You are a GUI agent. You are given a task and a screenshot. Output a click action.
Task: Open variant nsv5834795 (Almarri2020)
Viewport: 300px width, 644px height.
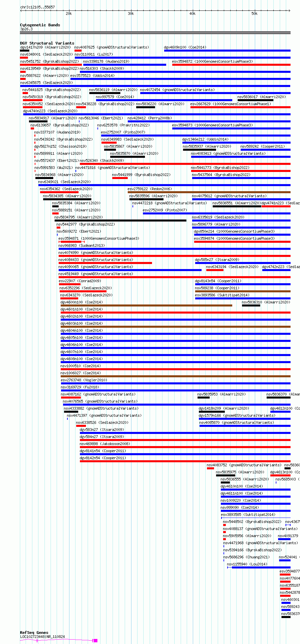pos(79,217)
